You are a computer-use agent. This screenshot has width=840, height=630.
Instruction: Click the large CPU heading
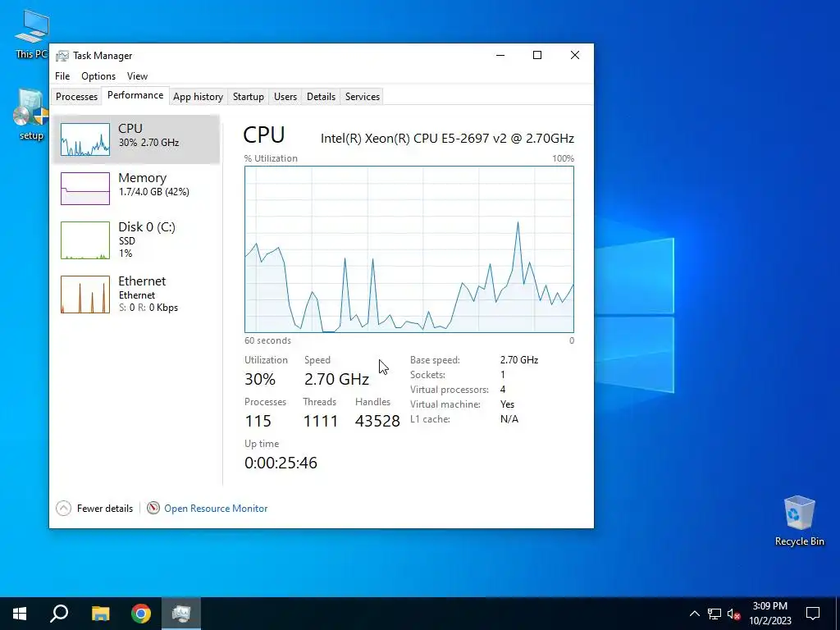[x=264, y=135]
